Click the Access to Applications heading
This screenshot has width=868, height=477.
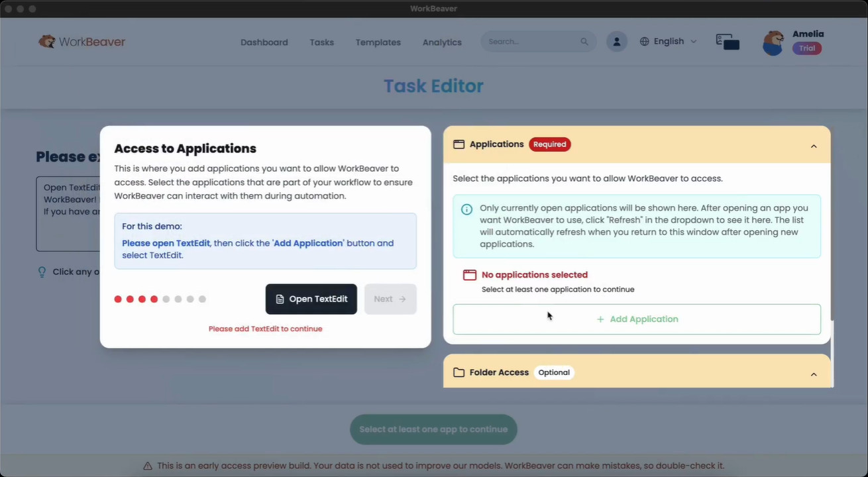click(186, 148)
